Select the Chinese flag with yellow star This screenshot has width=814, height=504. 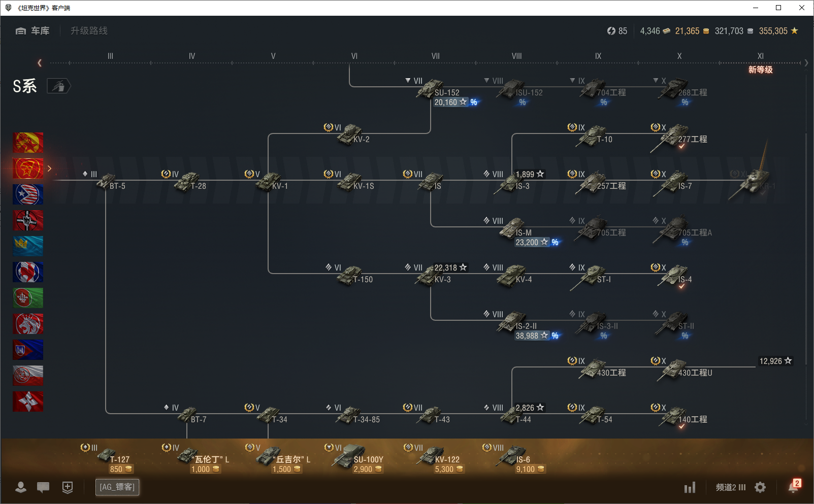(x=28, y=143)
